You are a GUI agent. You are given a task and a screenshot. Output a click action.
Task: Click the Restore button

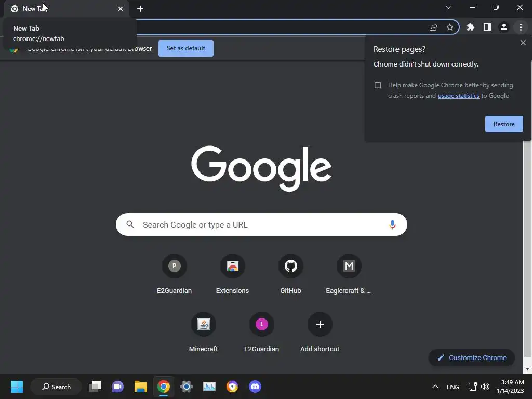click(x=504, y=124)
